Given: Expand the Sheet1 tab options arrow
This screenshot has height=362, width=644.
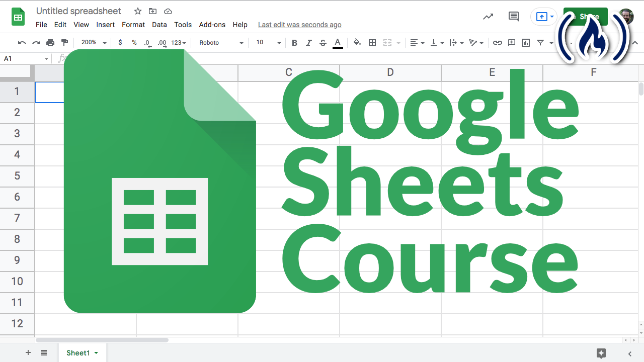Looking at the screenshot, I should [x=96, y=353].
